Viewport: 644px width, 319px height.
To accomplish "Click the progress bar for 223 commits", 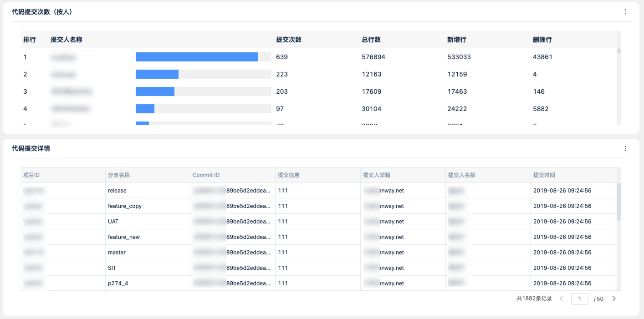I will click(x=204, y=74).
